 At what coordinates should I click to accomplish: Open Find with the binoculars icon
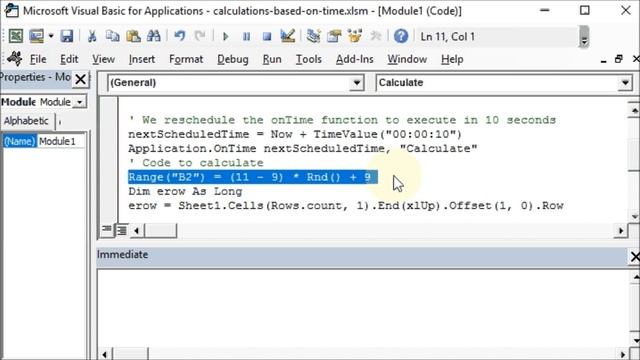point(153,36)
